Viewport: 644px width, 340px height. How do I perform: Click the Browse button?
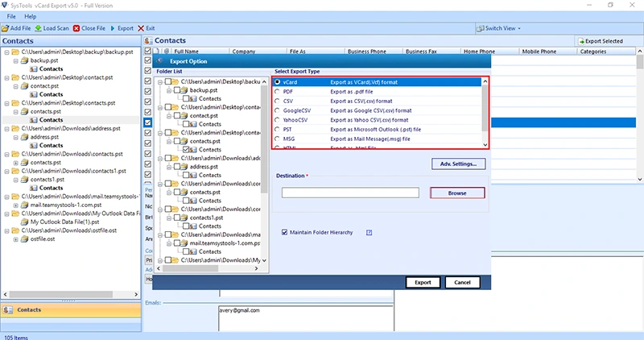[x=457, y=193]
